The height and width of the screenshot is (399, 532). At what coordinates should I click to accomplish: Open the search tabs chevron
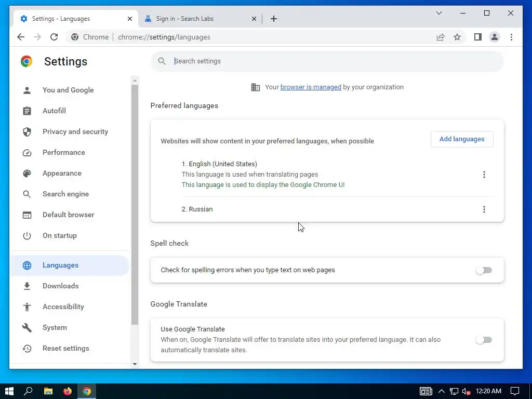pos(439,13)
